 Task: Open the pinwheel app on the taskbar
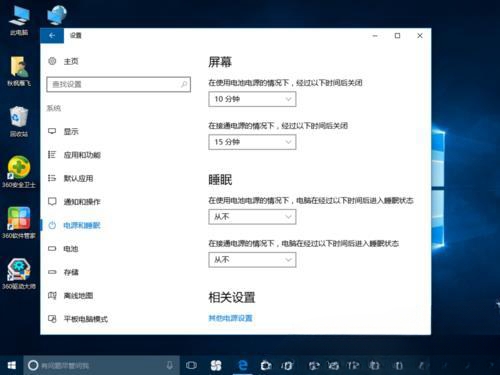(216, 365)
